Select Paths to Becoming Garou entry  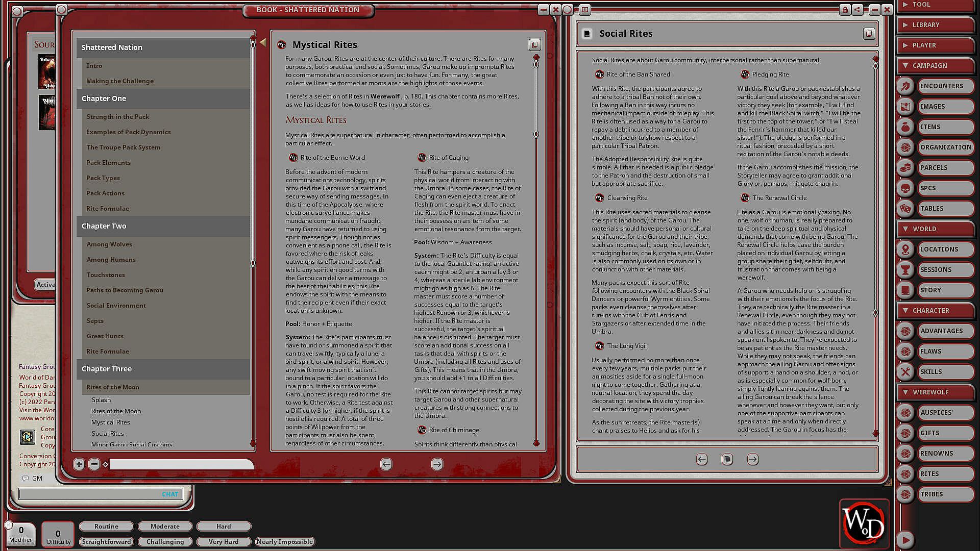pos(125,290)
